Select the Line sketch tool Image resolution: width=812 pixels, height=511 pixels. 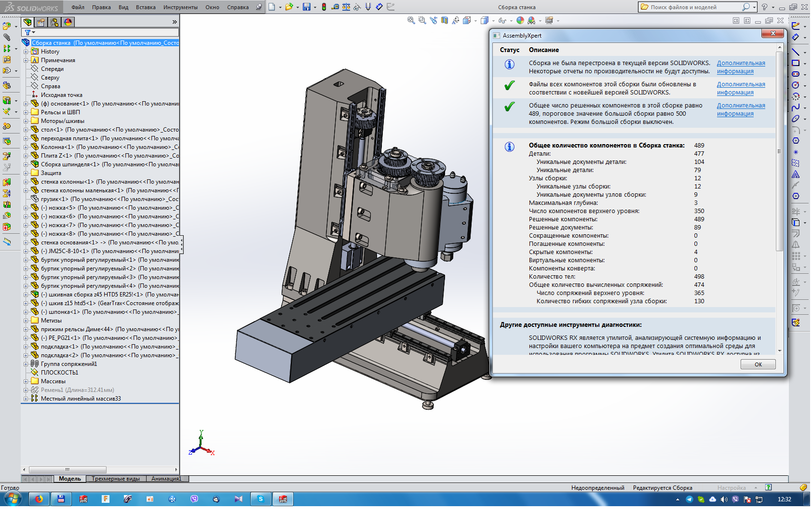click(x=796, y=52)
